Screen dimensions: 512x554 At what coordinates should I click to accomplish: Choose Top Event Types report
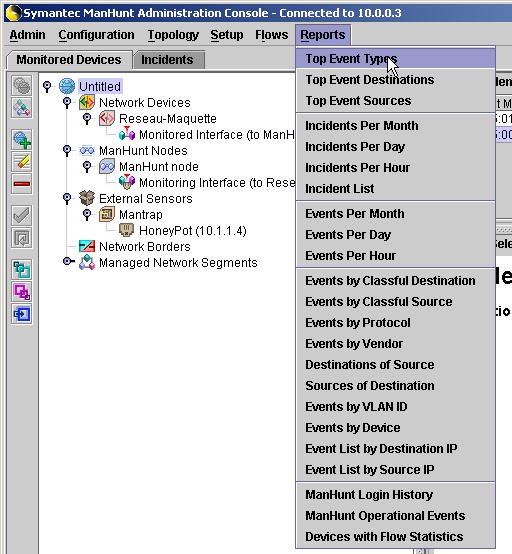tap(395, 59)
